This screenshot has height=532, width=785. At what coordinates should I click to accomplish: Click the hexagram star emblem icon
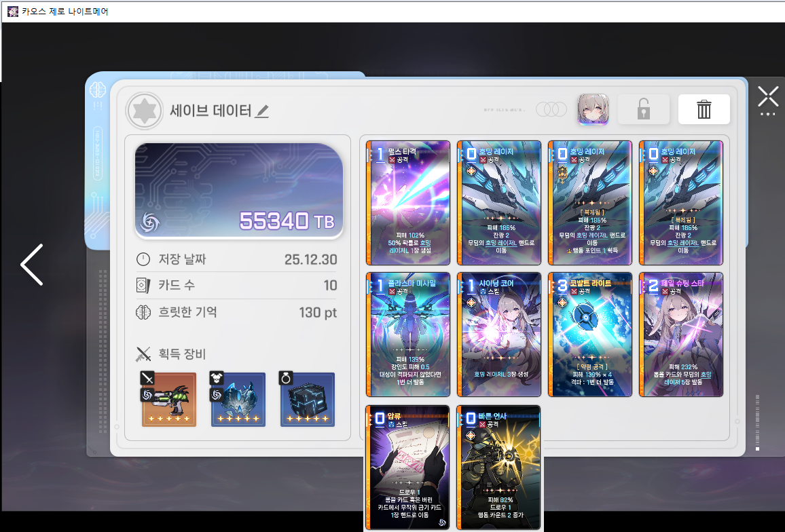[x=145, y=111]
